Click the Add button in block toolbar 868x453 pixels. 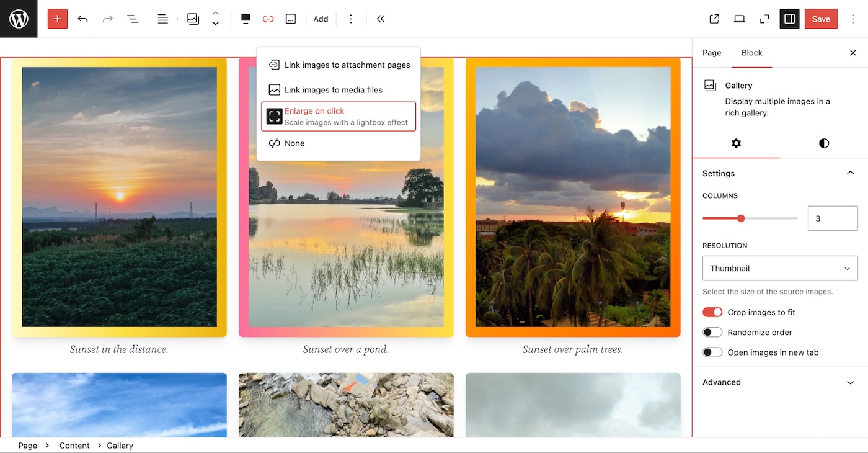[321, 19]
